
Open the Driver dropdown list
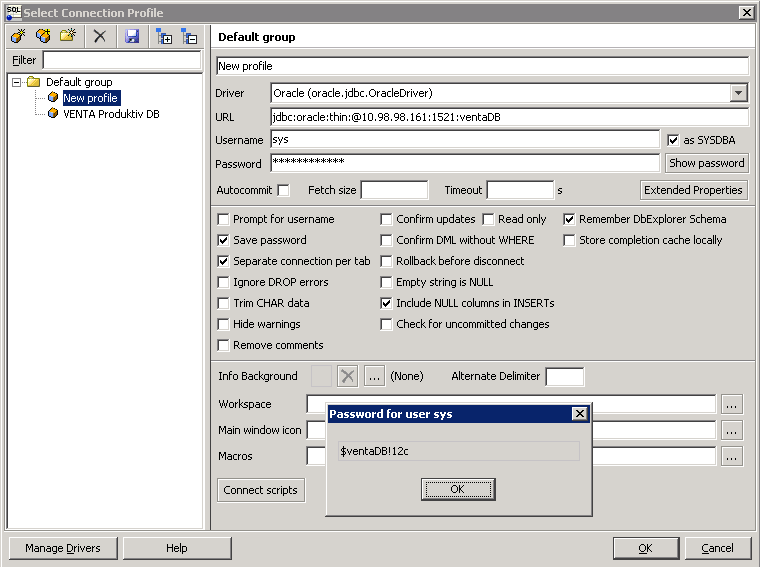tap(738, 93)
